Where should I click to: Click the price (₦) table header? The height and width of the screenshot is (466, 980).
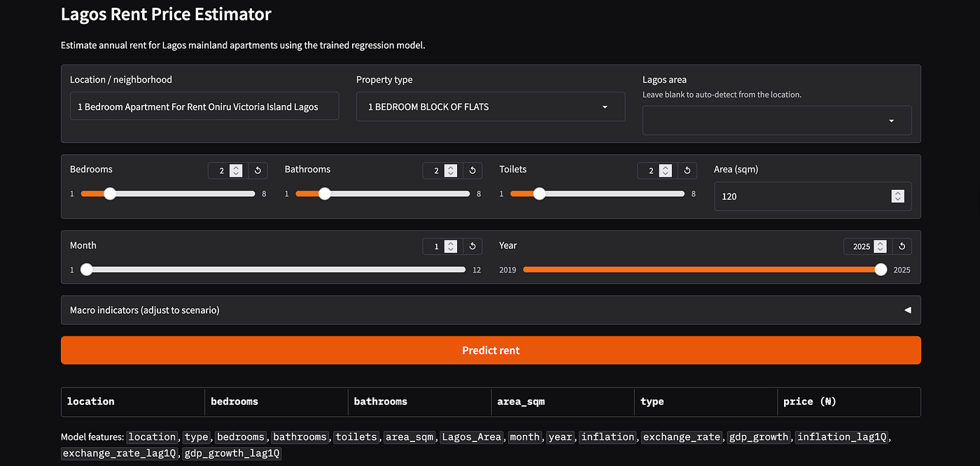point(810,402)
